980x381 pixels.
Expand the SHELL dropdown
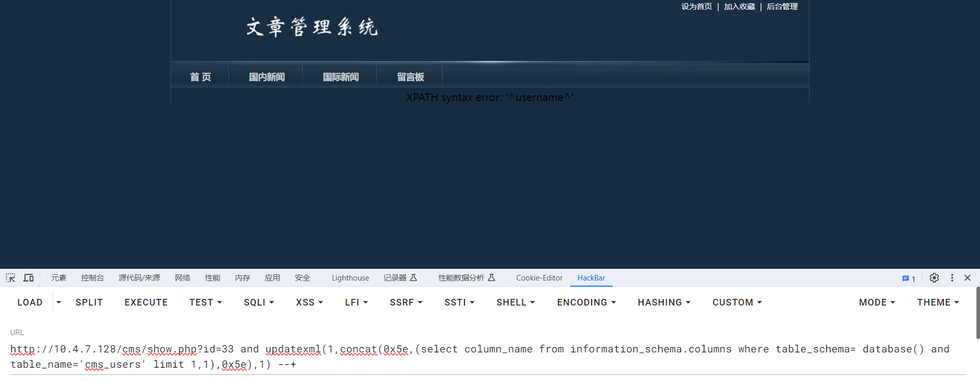(x=516, y=302)
